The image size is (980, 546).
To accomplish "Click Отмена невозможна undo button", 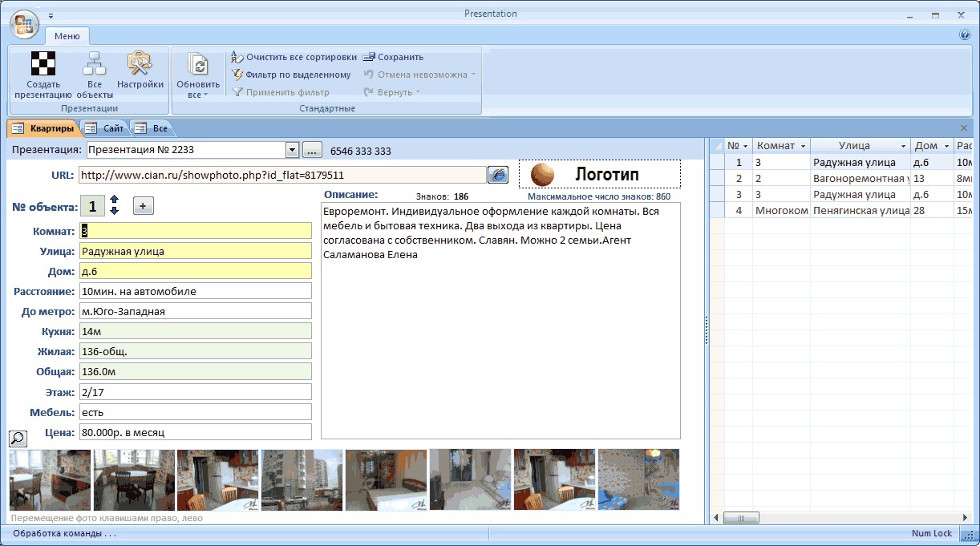I will coord(419,75).
